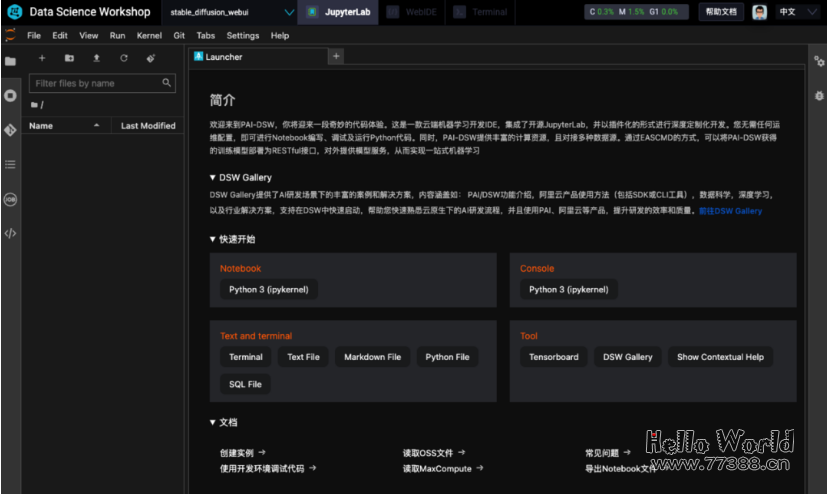This screenshot has height=494, width=827.
Task: Open running terminals and kernels sidebar icon
Action: 10,95
